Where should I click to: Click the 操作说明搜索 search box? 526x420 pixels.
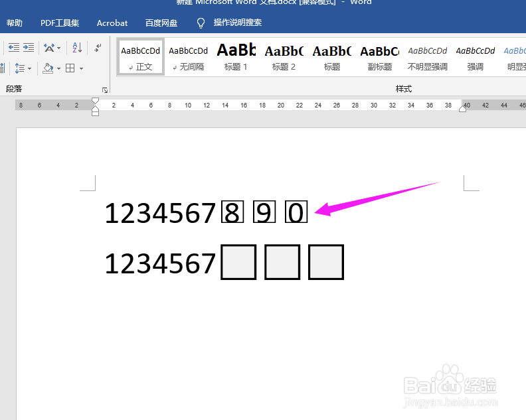[238, 23]
